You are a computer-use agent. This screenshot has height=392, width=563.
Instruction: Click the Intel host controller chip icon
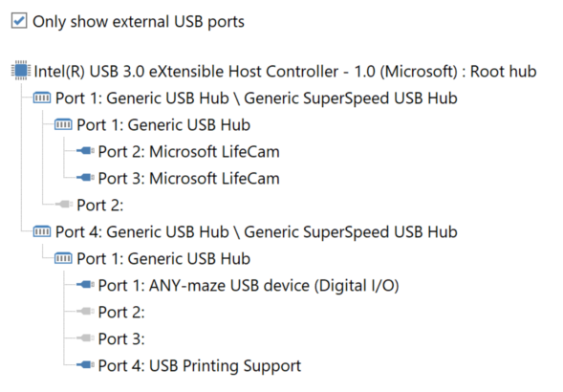pyautogui.click(x=20, y=70)
